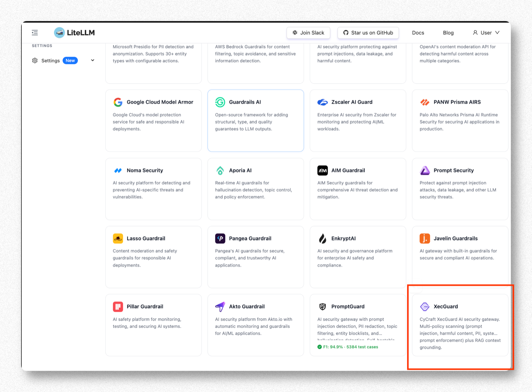This screenshot has width=532, height=392.
Task: Click Star us on GitHub button
Action: point(368,33)
